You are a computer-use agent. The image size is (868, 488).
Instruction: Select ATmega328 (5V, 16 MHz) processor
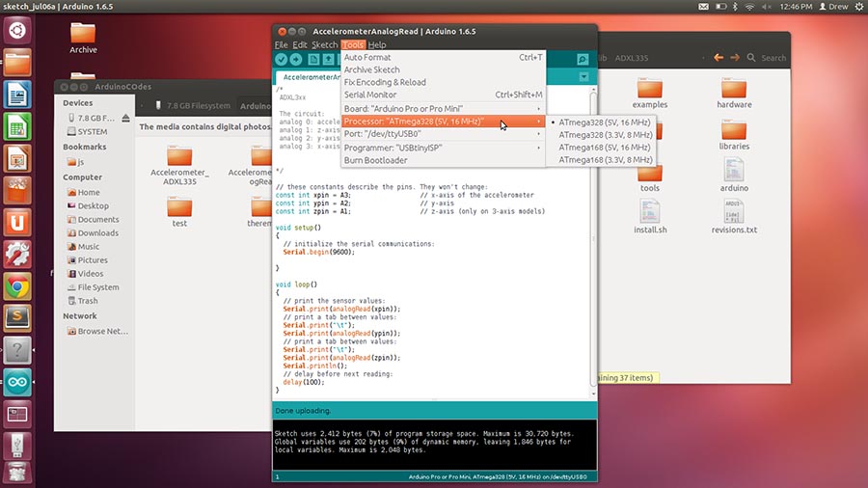click(x=601, y=122)
